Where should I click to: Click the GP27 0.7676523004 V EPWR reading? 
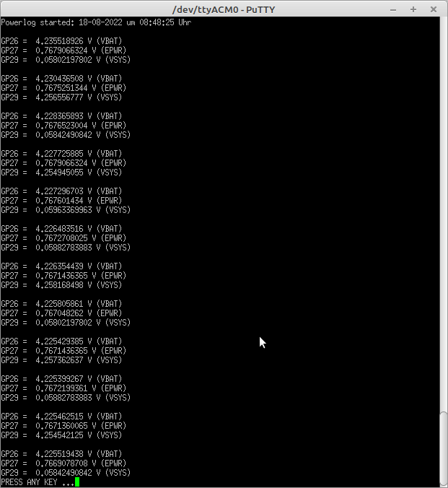click(x=63, y=126)
